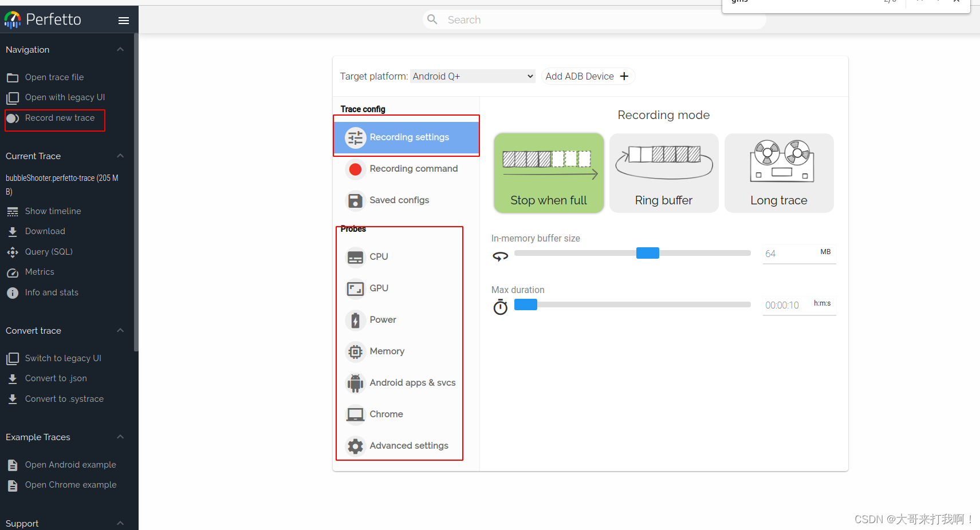This screenshot has height=530, width=980.
Task: Click the GPU probe icon
Action: pyautogui.click(x=356, y=288)
